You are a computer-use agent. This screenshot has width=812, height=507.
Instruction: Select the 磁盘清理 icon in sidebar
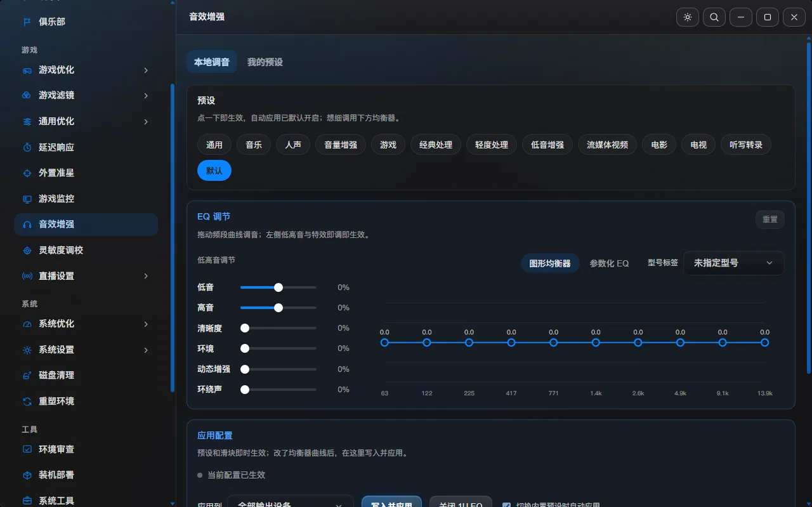point(27,375)
